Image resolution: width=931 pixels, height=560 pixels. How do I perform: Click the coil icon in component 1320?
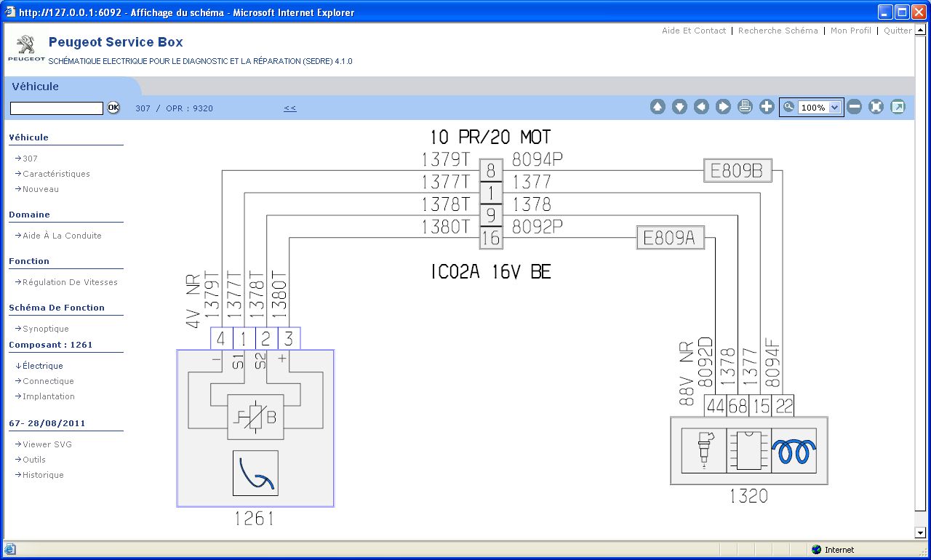tap(794, 451)
